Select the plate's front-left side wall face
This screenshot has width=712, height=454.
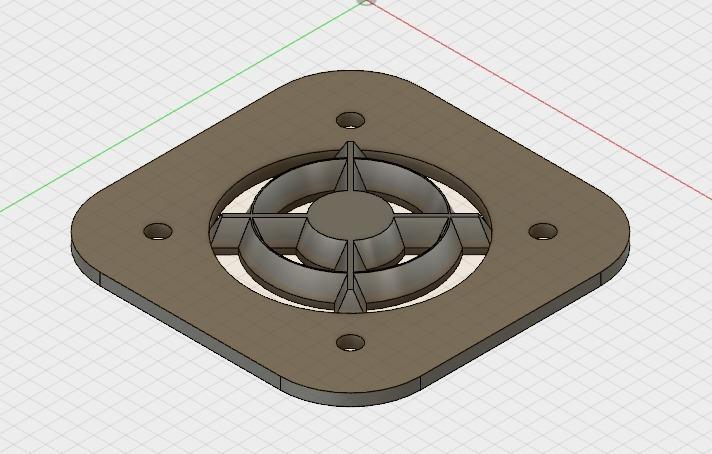coord(191,329)
